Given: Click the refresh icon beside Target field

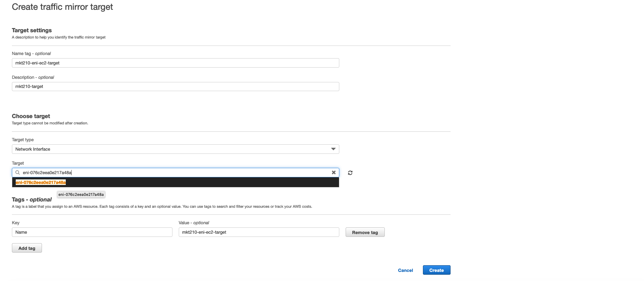Looking at the screenshot, I should tap(350, 173).
